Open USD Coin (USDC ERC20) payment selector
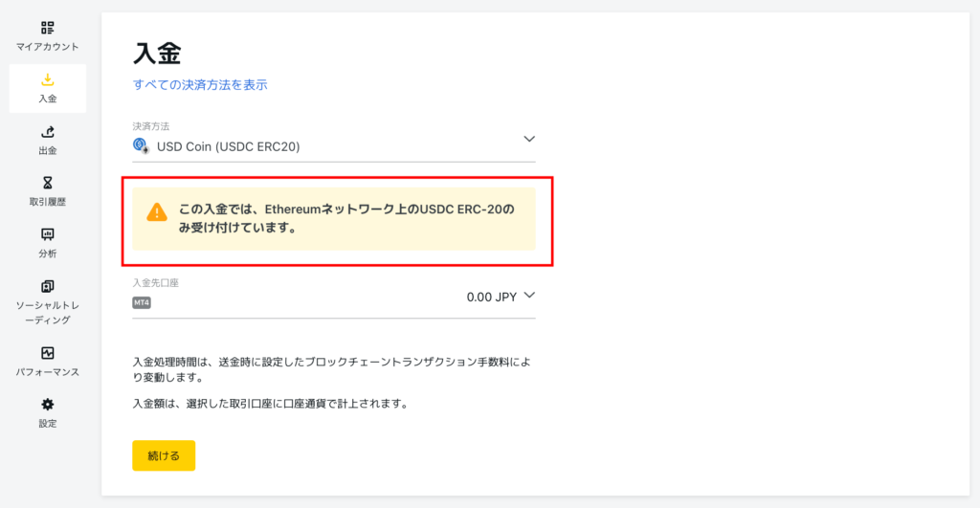Image resolution: width=980 pixels, height=508 pixels. coord(334,146)
